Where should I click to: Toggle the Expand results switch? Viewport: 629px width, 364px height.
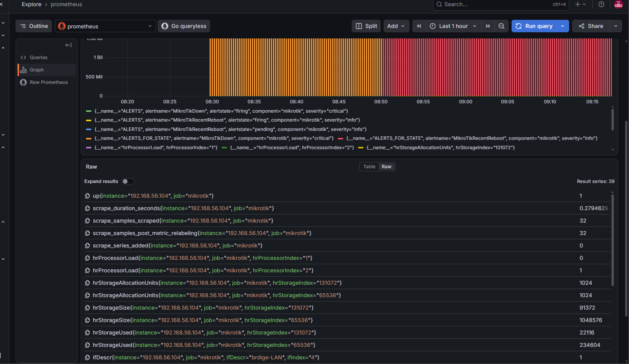point(128,181)
